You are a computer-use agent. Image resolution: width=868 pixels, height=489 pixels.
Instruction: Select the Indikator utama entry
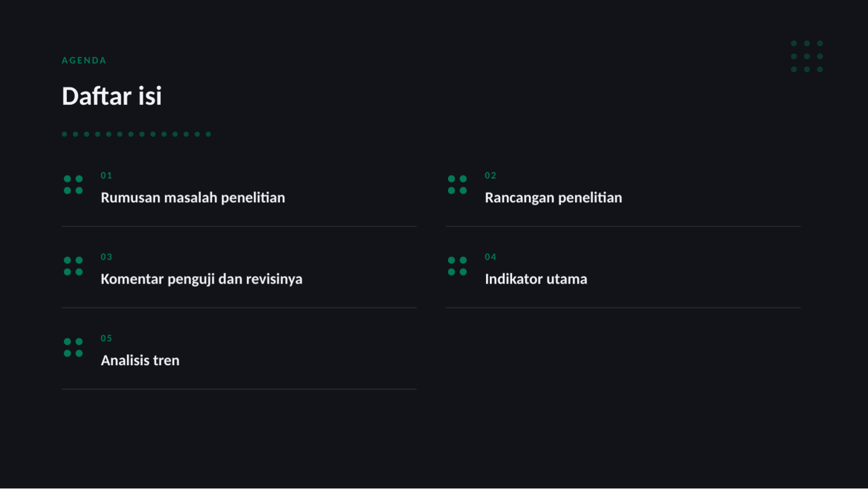[536, 279]
